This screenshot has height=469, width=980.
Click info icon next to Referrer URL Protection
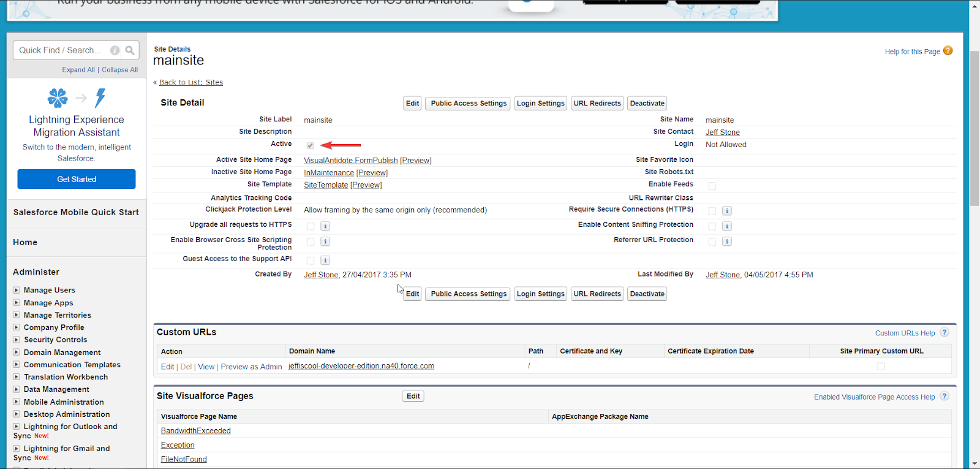(726, 242)
